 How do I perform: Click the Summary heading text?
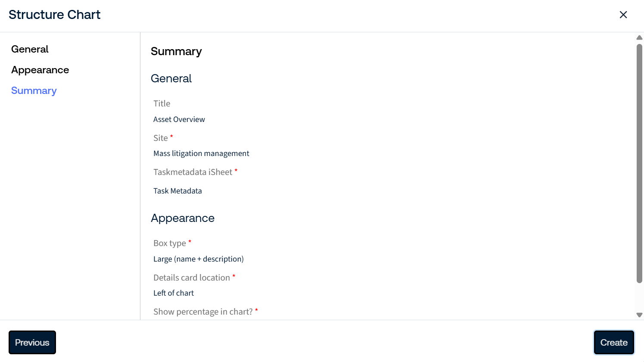point(176,51)
